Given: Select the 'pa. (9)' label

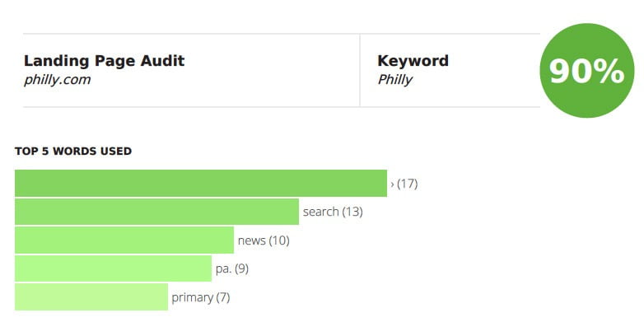Looking at the screenshot, I should [x=232, y=268].
